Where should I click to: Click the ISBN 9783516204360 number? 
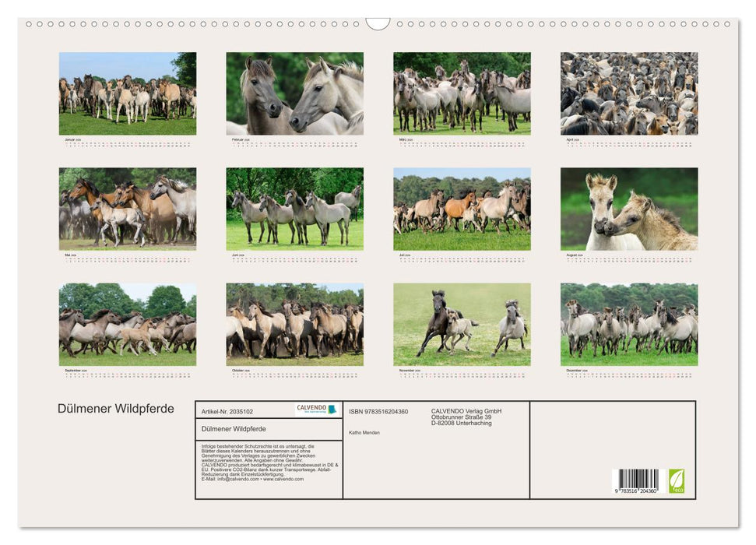click(378, 411)
